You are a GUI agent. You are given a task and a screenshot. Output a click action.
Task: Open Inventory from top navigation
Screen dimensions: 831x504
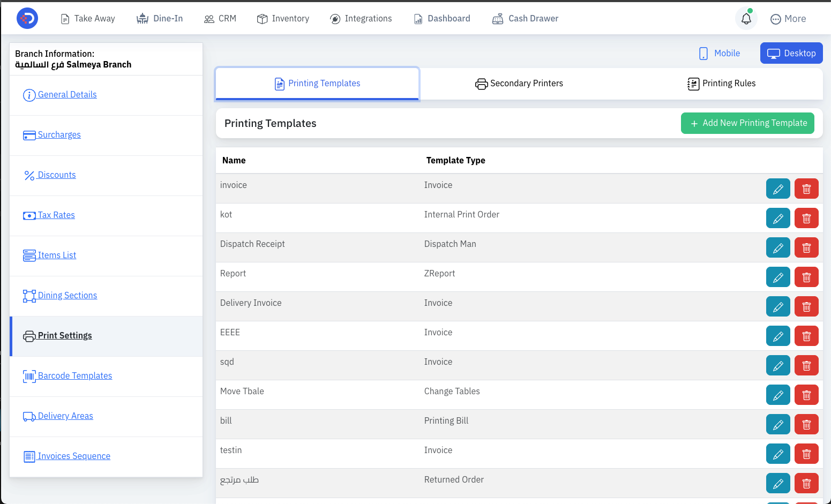283,19
